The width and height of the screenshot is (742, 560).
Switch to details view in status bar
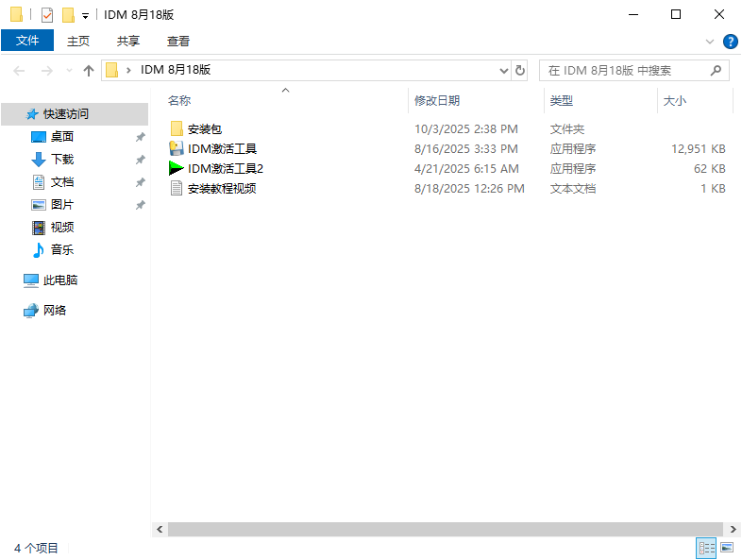click(706, 548)
